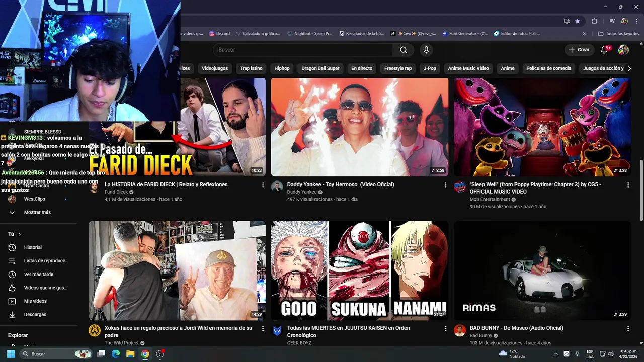This screenshot has height=362, width=644.
Task: Open options menu for De Museo video
Action: [x=628, y=328]
